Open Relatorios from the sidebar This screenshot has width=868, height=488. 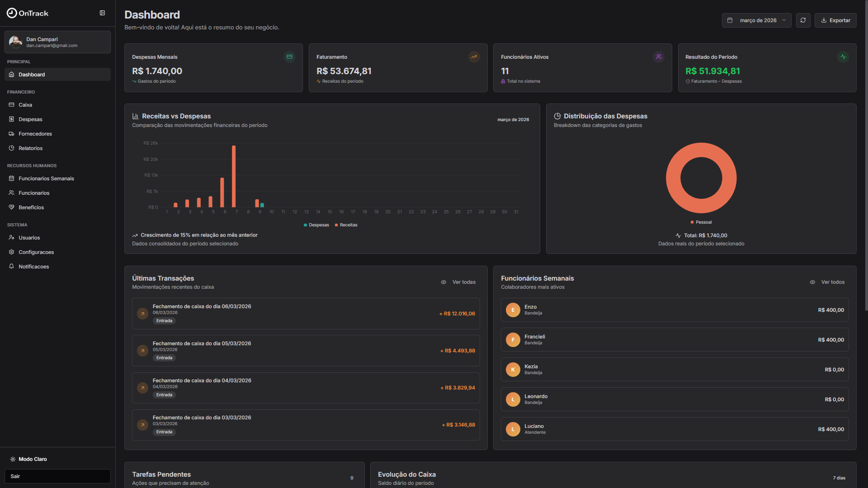(x=30, y=148)
